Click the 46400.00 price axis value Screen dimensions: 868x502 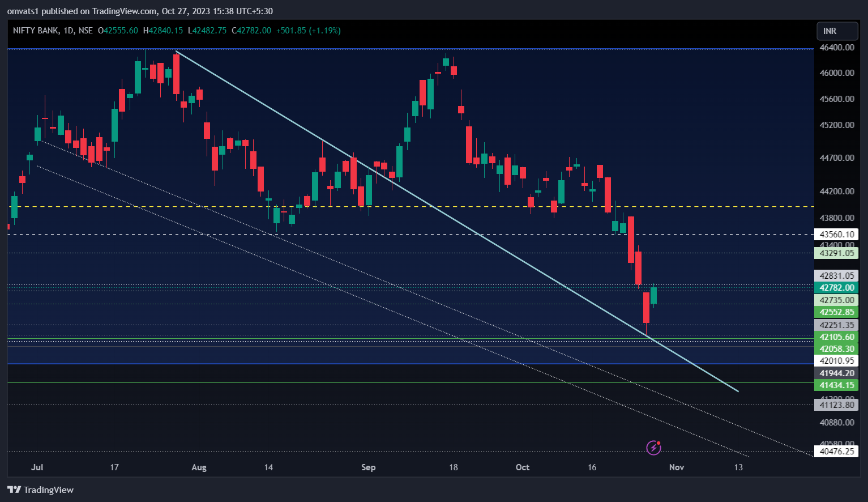pyautogui.click(x=837, y=48)
